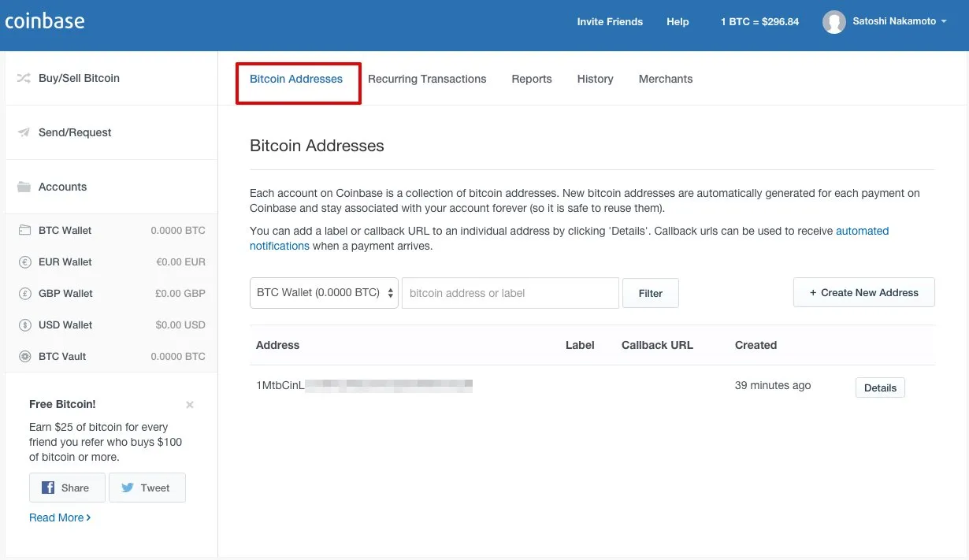Focus the bitcoin address or label field
This screenshot has height=560, width=969.
pyautogui.click(x=510, y=293)
